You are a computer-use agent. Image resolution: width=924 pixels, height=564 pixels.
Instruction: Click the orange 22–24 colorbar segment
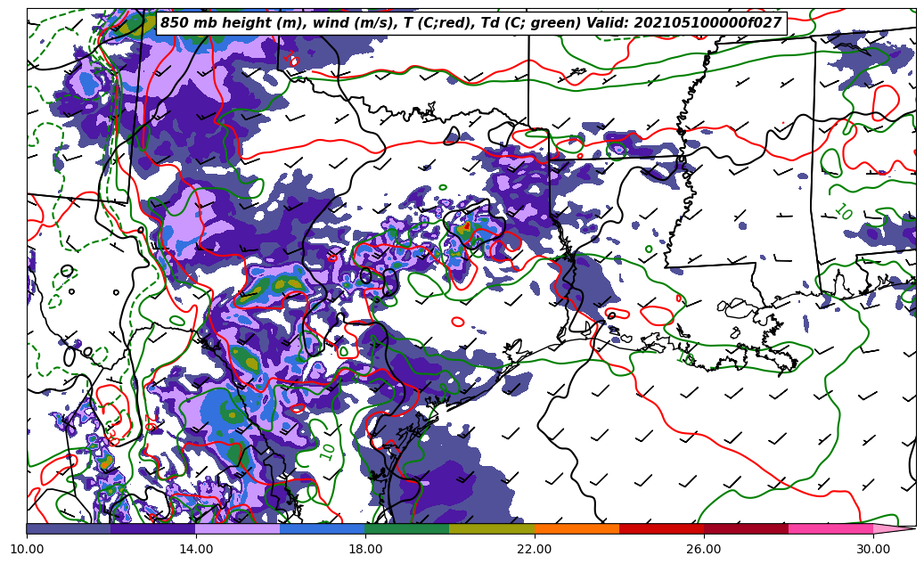tap(576, 528)
